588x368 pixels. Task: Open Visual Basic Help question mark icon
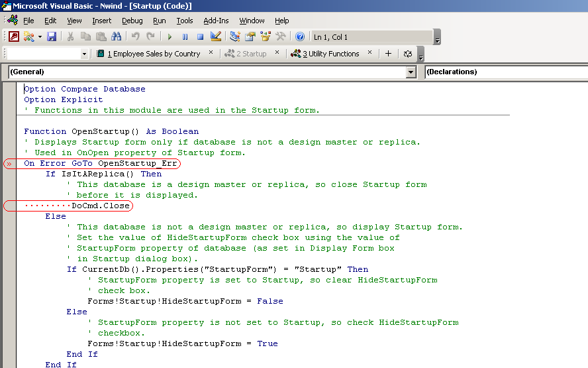click(299, 36)
